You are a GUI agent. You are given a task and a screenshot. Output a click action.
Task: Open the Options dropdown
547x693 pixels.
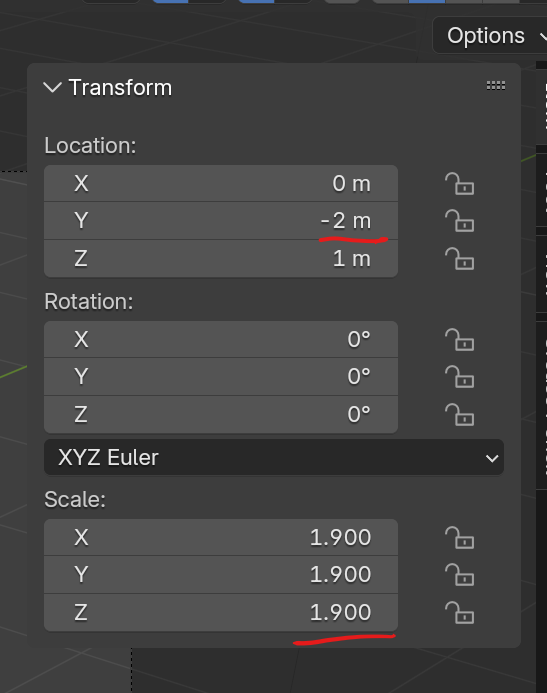pyautogui.click(x=490, y=35)
